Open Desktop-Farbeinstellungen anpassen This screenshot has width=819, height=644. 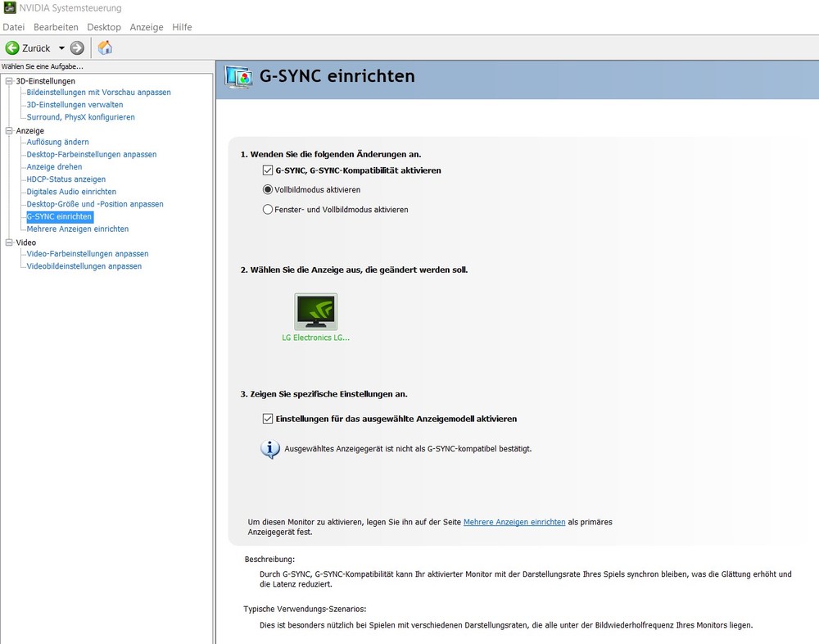pyautogui.click(x=92, y=155)
